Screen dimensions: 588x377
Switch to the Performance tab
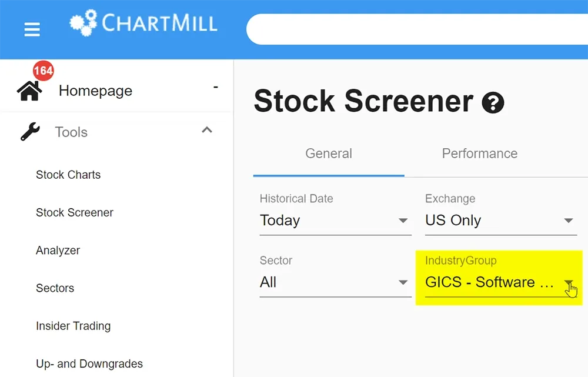[x=480, y=154]
